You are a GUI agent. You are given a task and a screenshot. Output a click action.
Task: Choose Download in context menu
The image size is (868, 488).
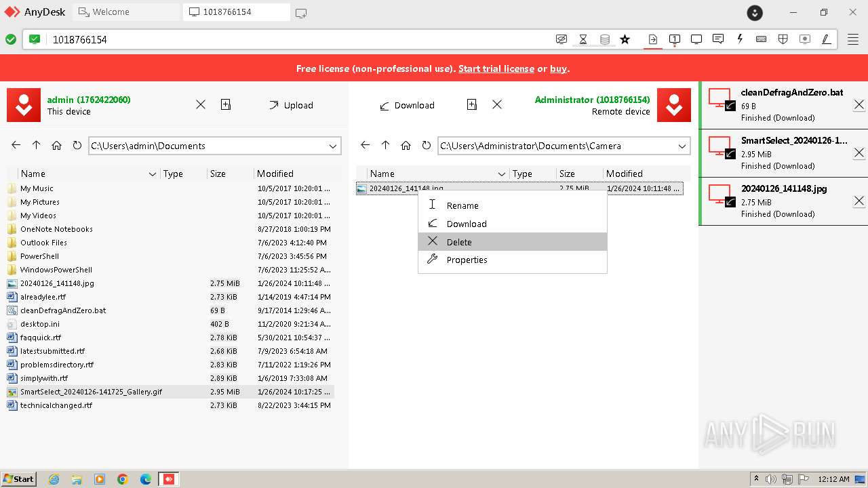pyautogui.click(x=513, y=224)
